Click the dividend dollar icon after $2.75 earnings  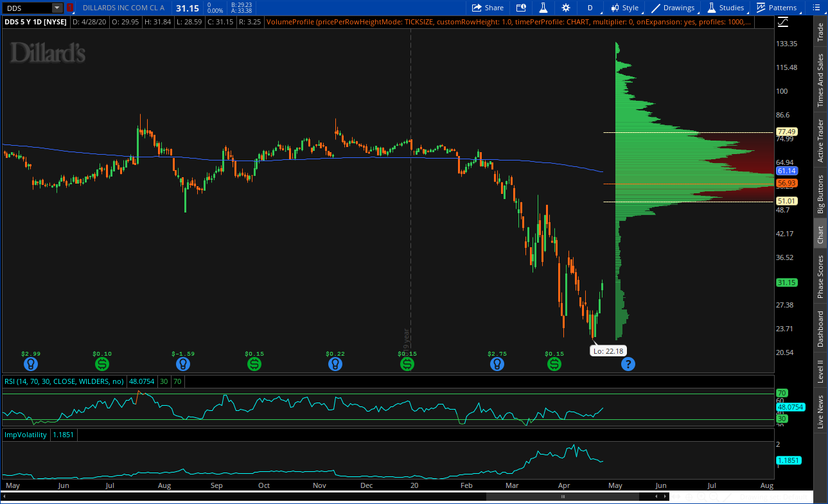coord(554,364)
